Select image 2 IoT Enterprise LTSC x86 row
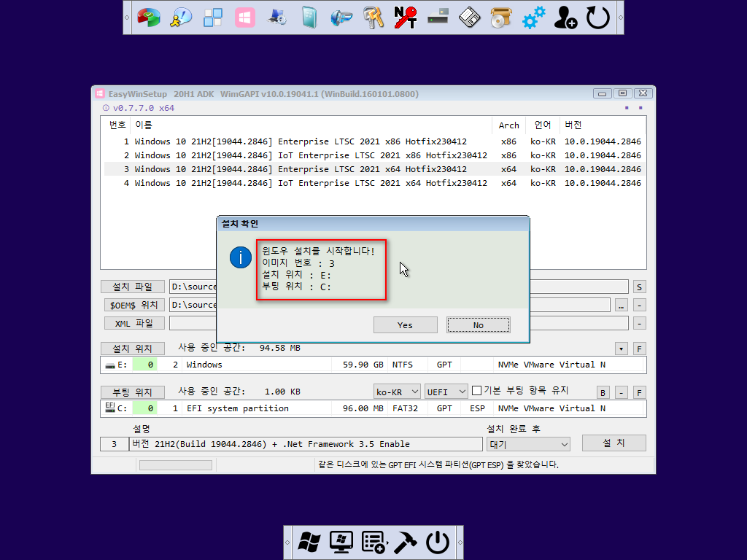This screenshot has height=560, width=747. [x=373, y=155]
